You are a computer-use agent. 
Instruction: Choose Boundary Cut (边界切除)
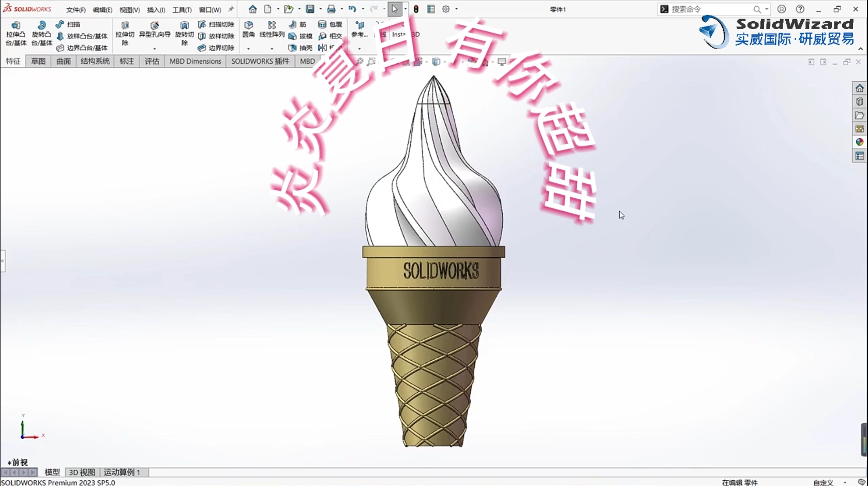pos(216,48)
